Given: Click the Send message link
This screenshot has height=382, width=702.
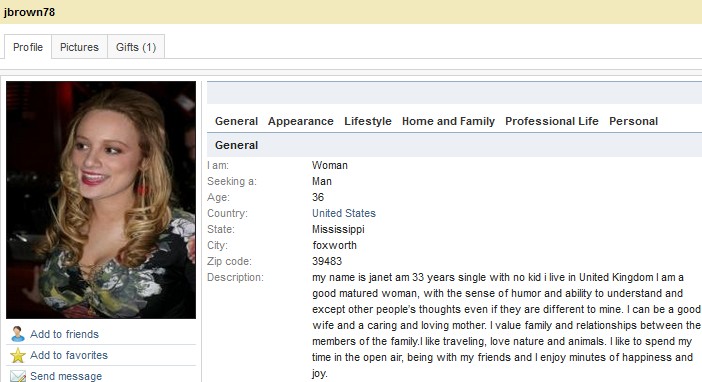Looking at the screenshot, I should click(x=66, y=376).
